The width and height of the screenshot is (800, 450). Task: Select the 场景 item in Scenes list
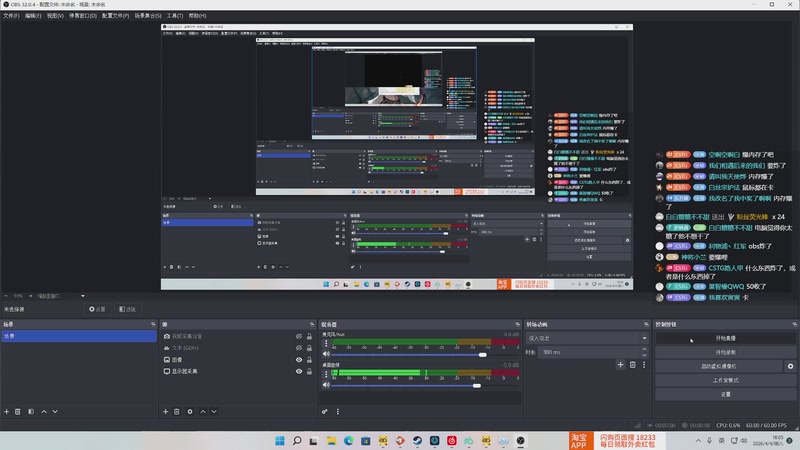coord(79,336)
